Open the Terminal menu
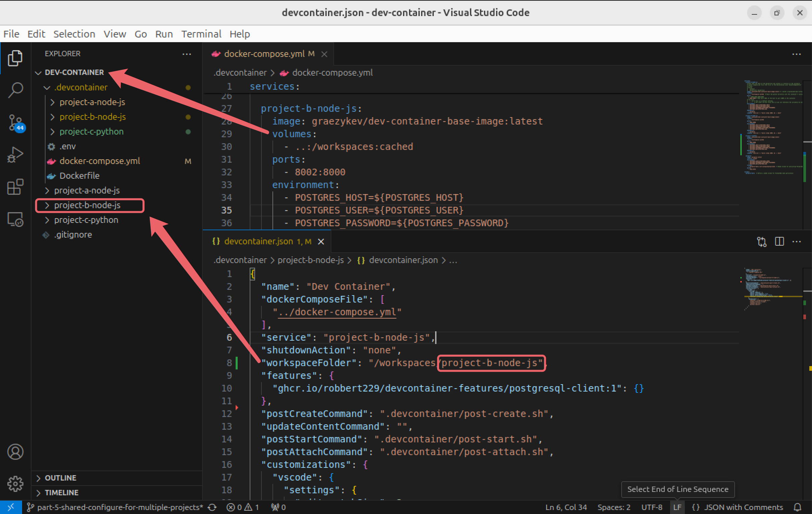The width and height of the screenshot is (812, 514). coord(201,34)
